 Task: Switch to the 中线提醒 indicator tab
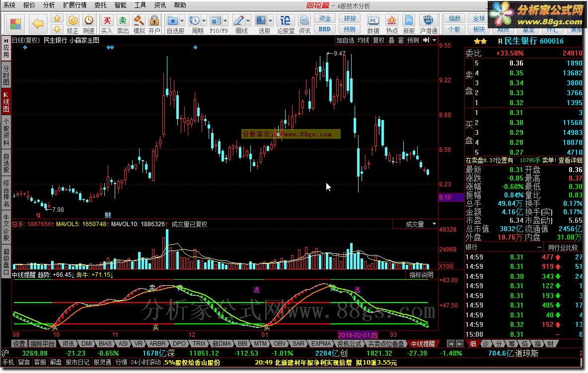423,343
